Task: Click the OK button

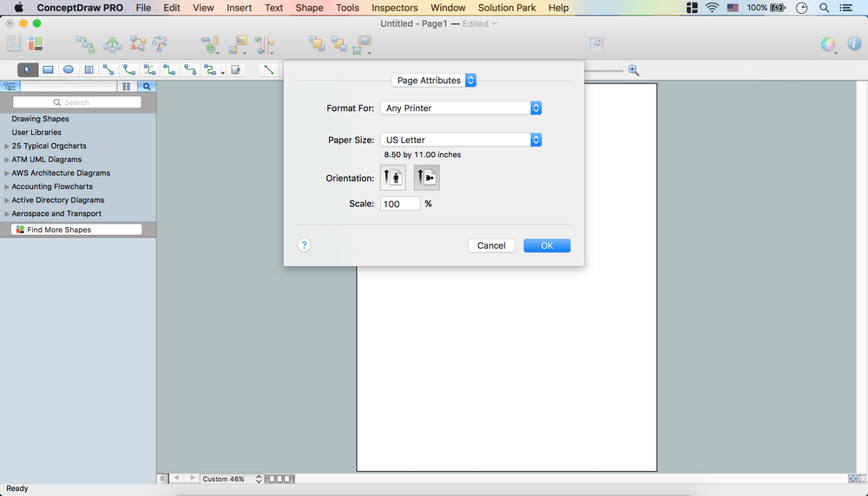Action: coord(547,245)
